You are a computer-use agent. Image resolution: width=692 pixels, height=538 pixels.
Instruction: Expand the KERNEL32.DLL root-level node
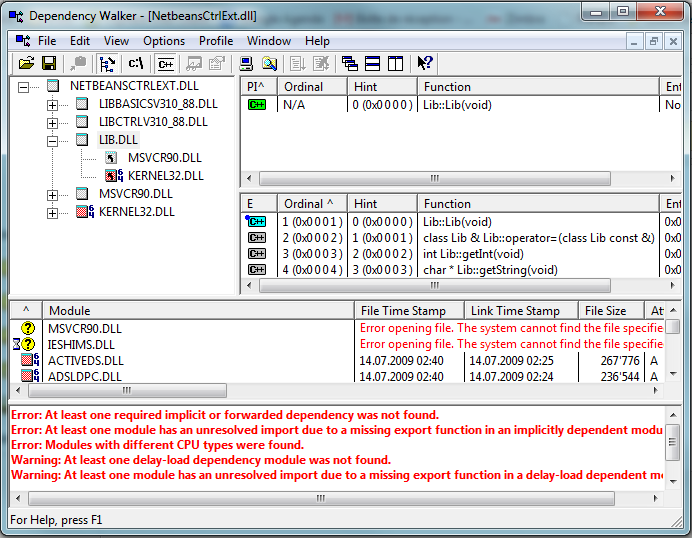click(x=53, y=212)
